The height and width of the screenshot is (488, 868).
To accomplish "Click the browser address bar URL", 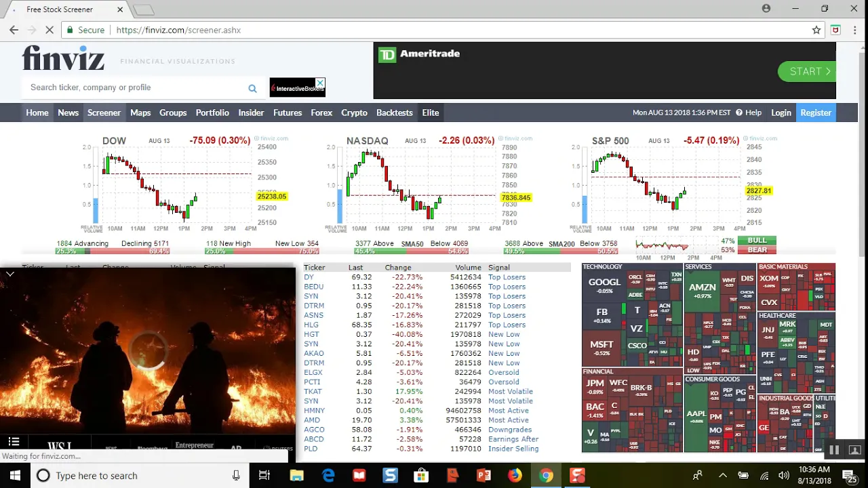I will point(178,30).
